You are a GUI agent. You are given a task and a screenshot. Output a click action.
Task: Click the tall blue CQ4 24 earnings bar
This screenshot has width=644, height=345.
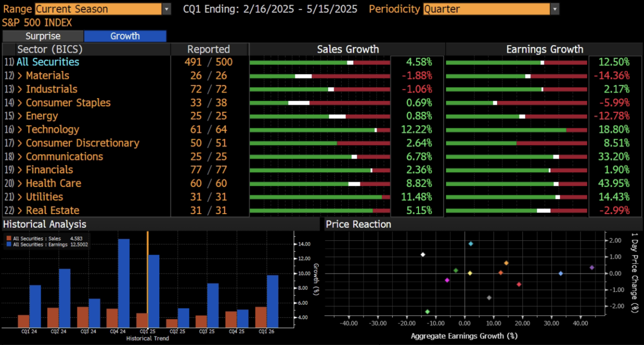124,283
